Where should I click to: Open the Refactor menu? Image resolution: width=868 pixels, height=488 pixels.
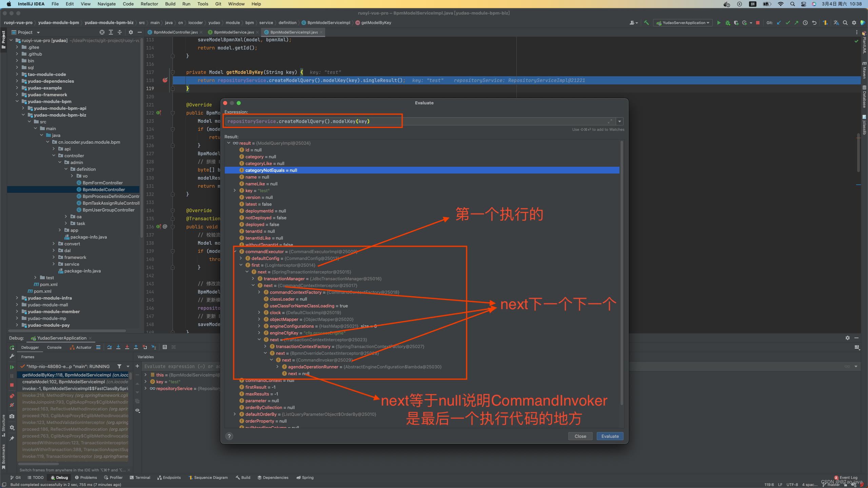pos(149,4)
